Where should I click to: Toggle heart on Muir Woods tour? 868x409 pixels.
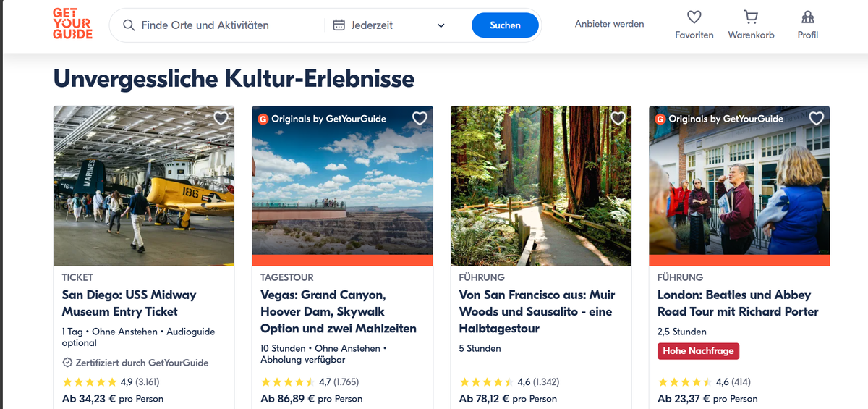618,119
